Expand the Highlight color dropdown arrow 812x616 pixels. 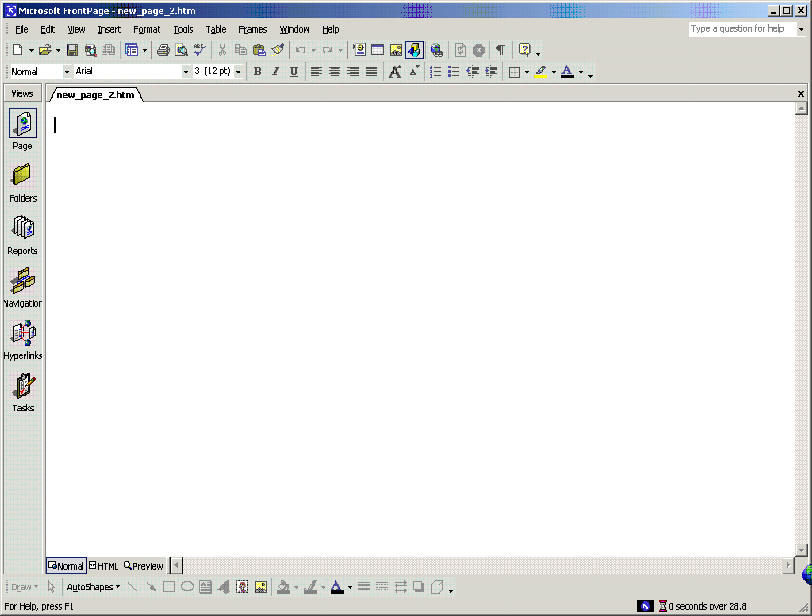pos(554,72)
